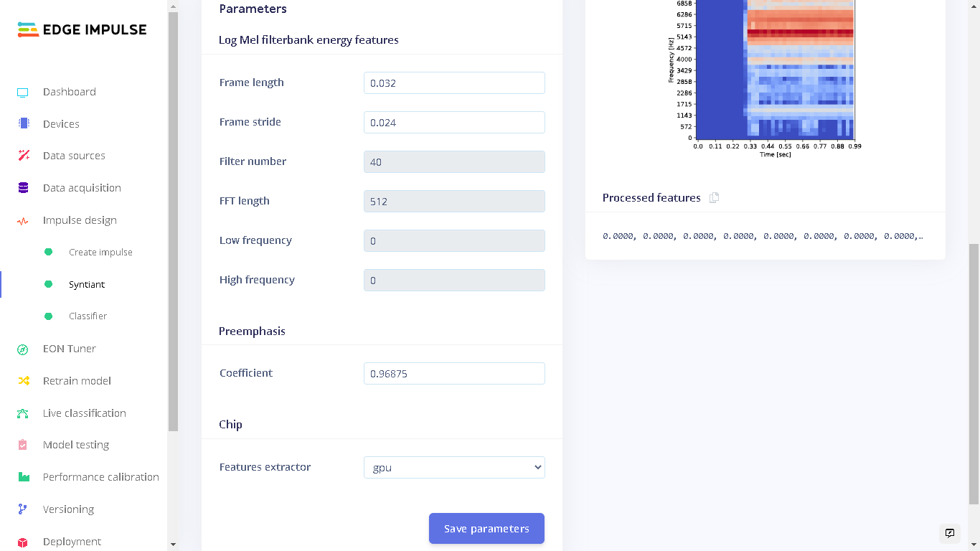Click the Dashboard monitor icon
This screenshot has width=980, height=551.
click(x=23, y=93)
